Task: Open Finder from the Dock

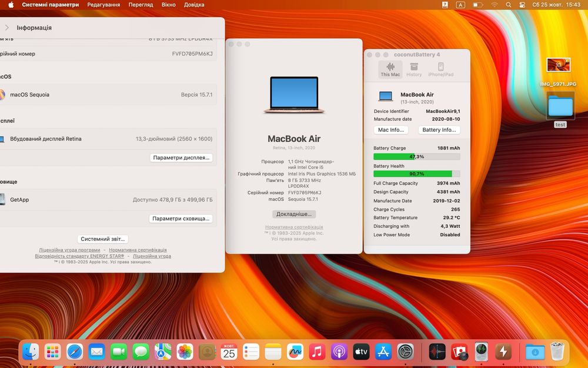Action: 31,352
